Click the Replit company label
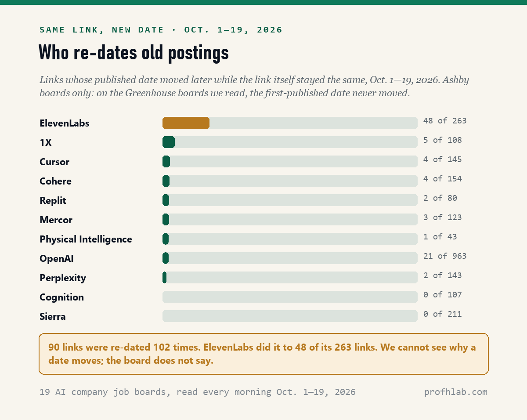 point(53,201)
